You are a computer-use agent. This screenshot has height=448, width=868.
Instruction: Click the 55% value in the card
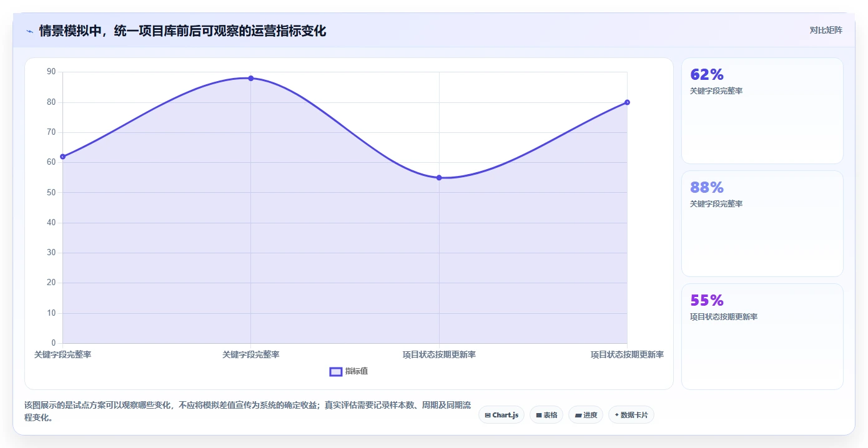(707, 300)
